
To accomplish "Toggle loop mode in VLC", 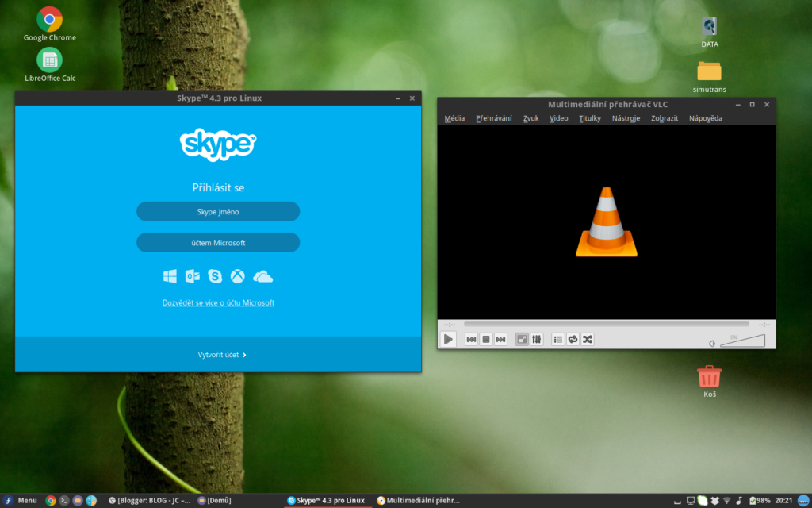I will tap(573, 339).
